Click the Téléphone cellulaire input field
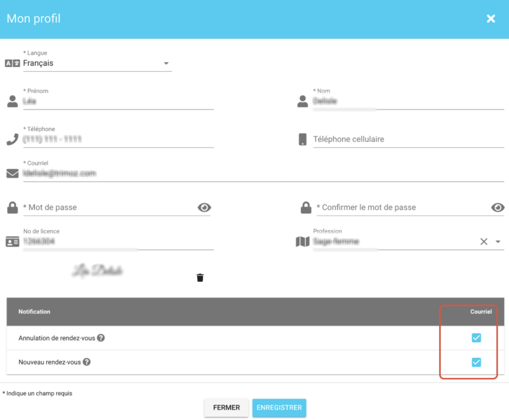This screenshot has height=420, width=509. click(x=408, y=139)
